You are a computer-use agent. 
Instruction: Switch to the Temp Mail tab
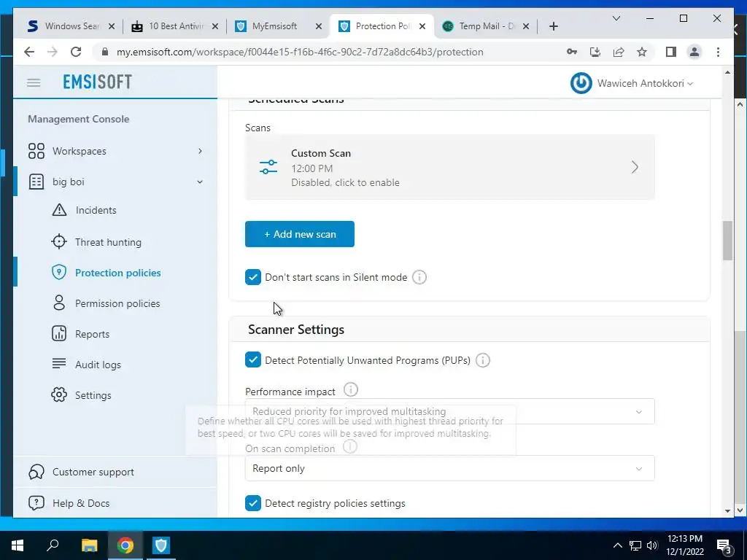pyautogui.click(x=486, y=26)
